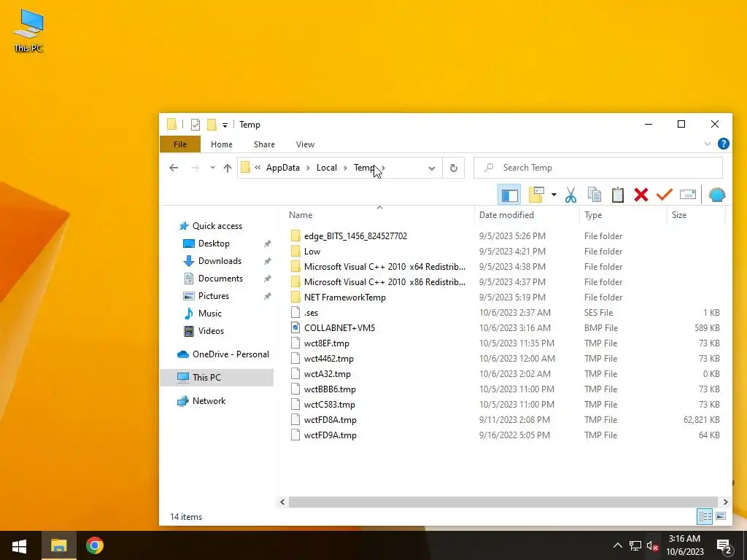Screen dimensions: 747x560
Task: Click the New folder icon in the title bar
Action: coord(212,125)
